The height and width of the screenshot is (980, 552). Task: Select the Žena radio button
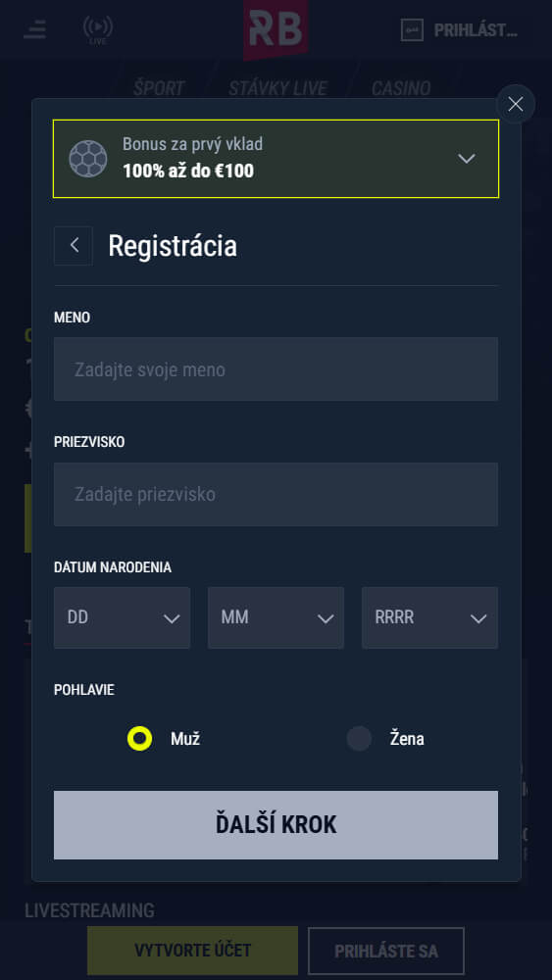pos(360,739)
